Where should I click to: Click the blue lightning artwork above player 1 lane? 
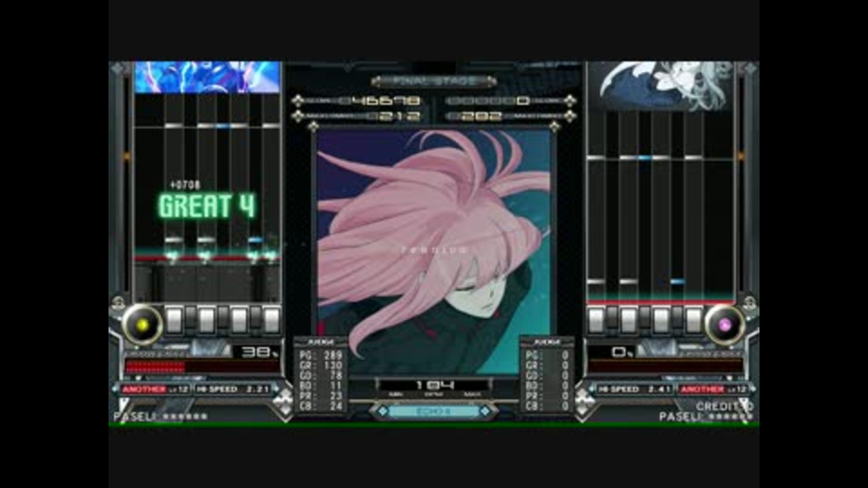208,77
